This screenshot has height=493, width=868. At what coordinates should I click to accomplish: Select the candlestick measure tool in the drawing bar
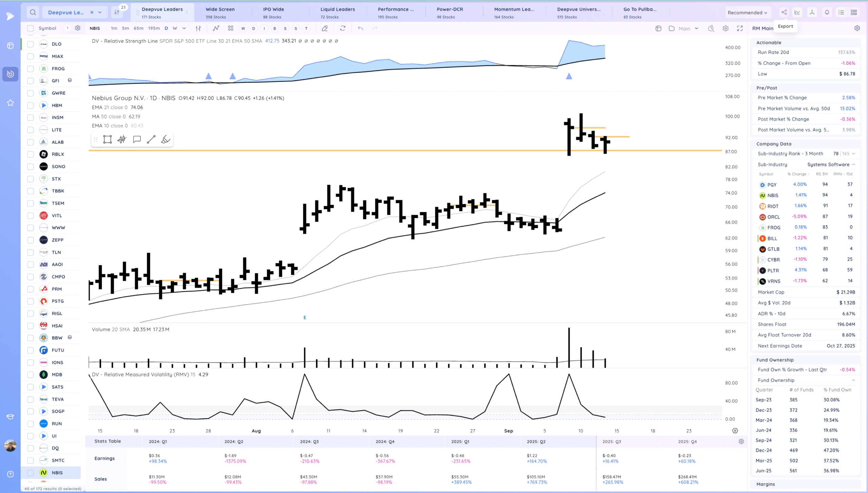pyautogui.click(x=122, y=139)
